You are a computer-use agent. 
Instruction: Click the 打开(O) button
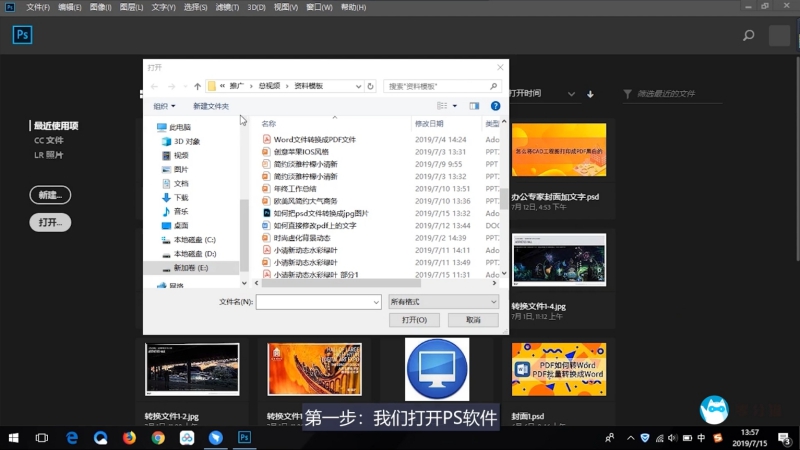coord(414,320)
